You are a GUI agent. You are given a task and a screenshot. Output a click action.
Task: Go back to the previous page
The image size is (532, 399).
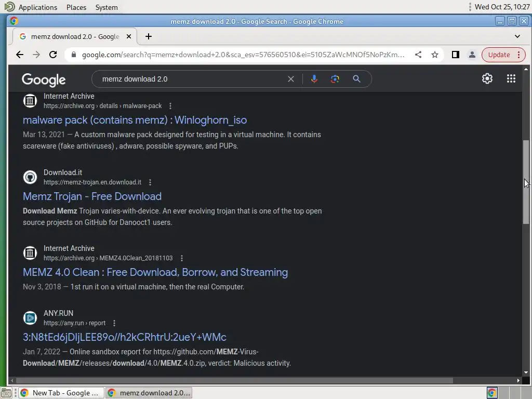click(x=20, y=55)
